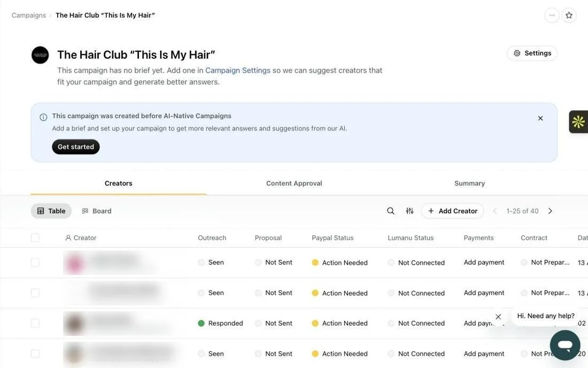Image resolution: width=588 pixels, height=368 pixels.
Task: Click the info icon in the banner
Action: [43, 117]
